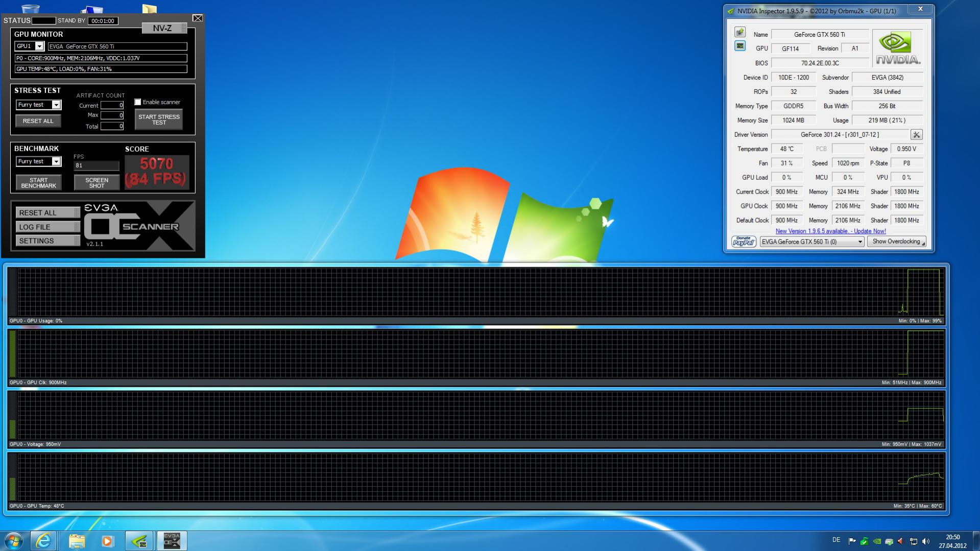The image size is (980, 551).
Task: Open the volume control tray icon
Action: (x=926, y=541)
